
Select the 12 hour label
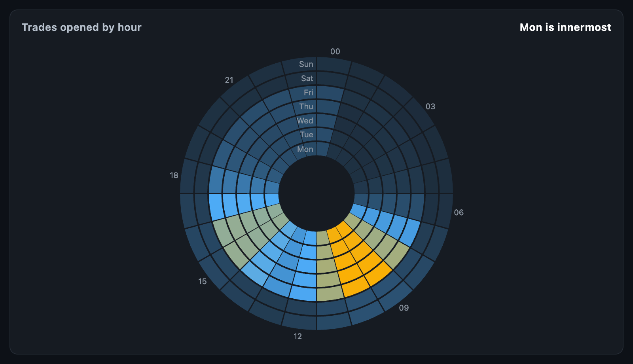tap(298, 336)
